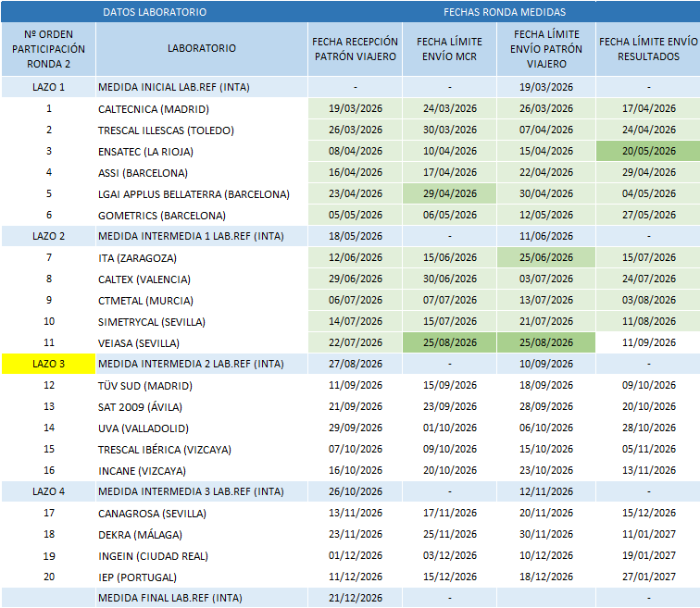Select the ENSATEC (LA RIOJA) cell
This screenshot has height=608, width=700.
click(202, 152)
